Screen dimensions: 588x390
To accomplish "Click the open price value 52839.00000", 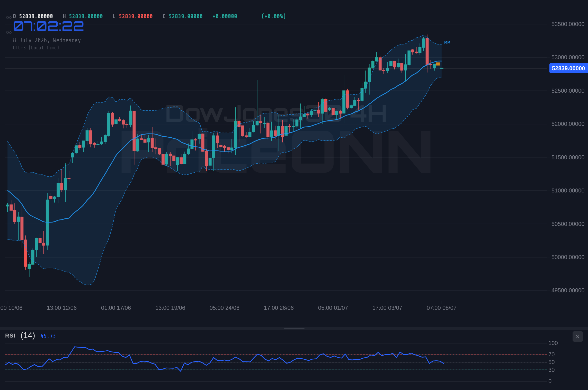I will [36, 16].
